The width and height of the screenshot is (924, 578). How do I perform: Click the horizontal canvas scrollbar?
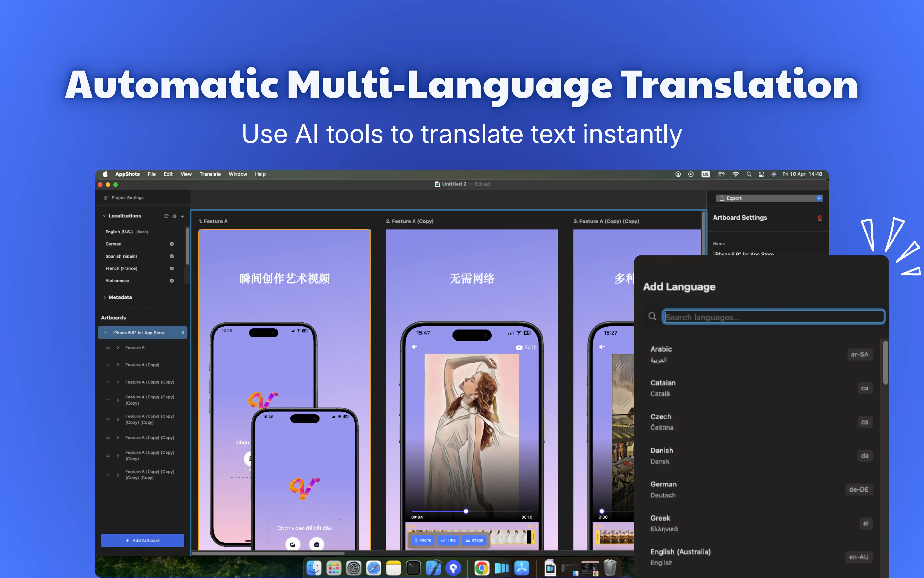pos(268,553)
